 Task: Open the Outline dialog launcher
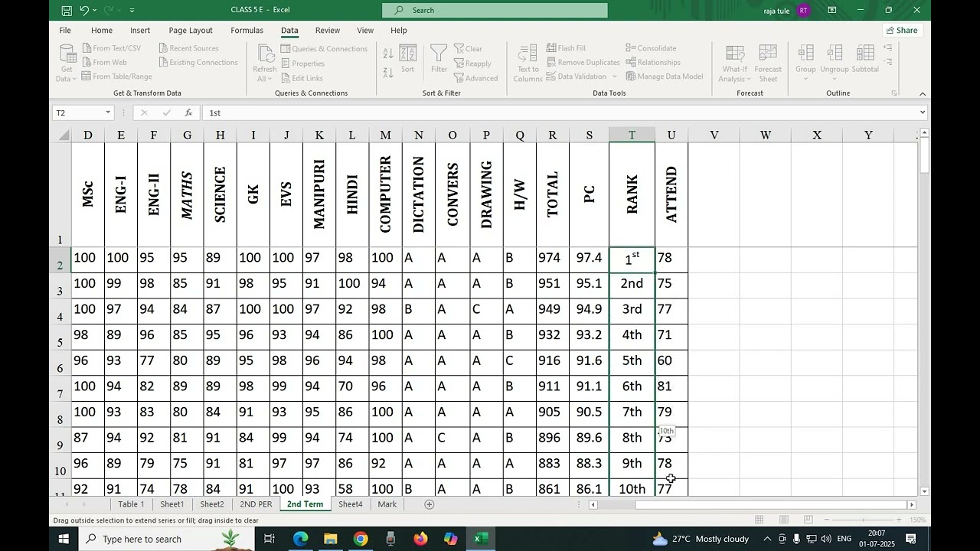click(894, 93)
